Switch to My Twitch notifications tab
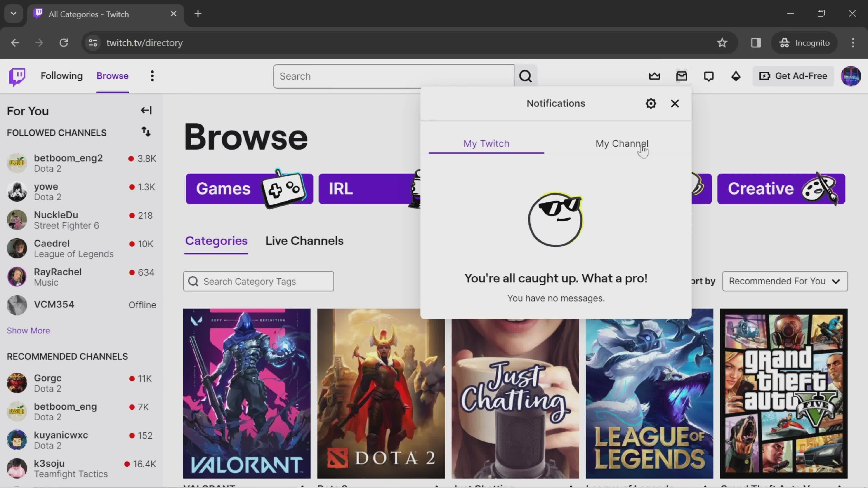This screenshot has width=868, height=488. [486, 144]
